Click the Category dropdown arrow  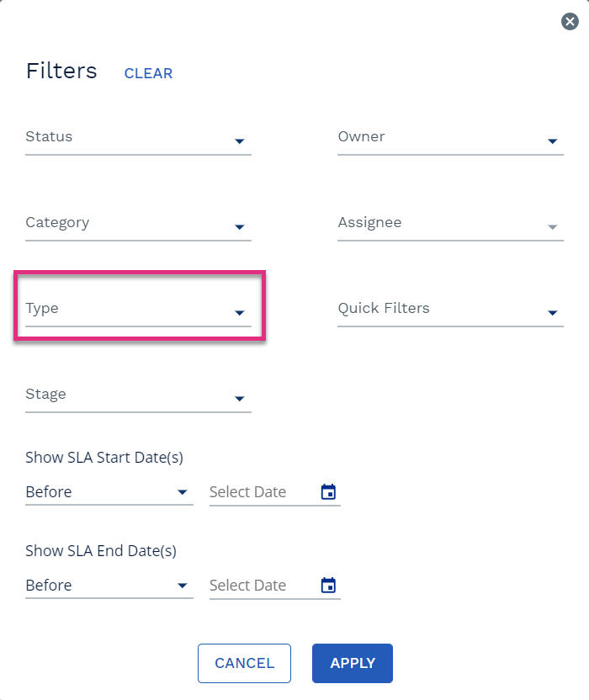[240, 227]
